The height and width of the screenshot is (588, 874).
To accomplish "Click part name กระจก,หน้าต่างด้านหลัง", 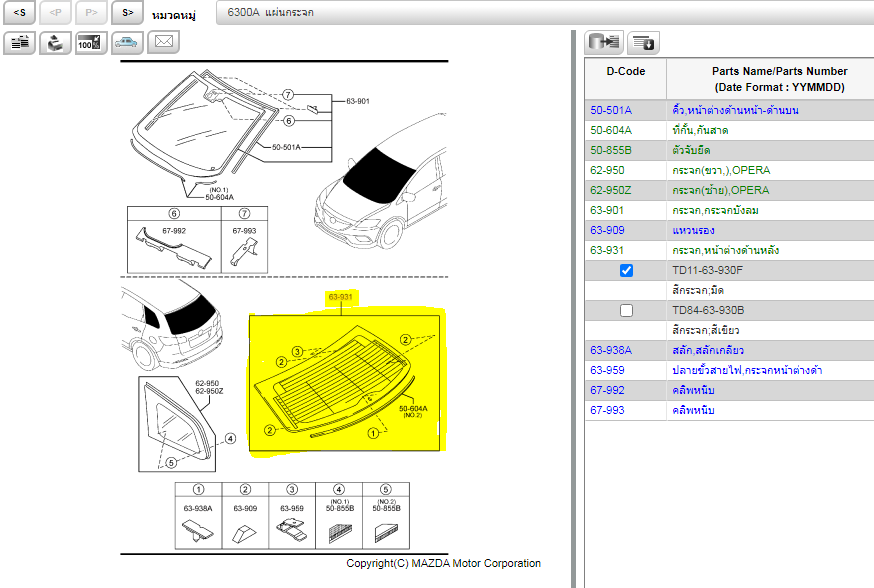I will 725,250.
